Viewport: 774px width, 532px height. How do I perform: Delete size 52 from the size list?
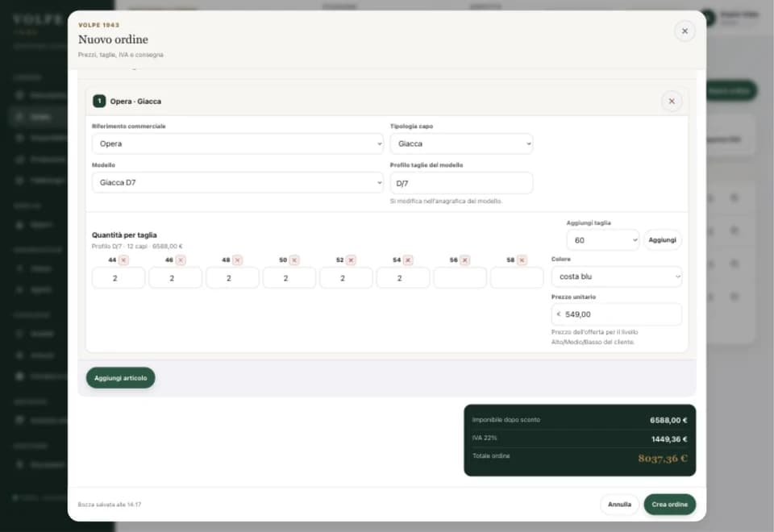[x=351, y=260]
